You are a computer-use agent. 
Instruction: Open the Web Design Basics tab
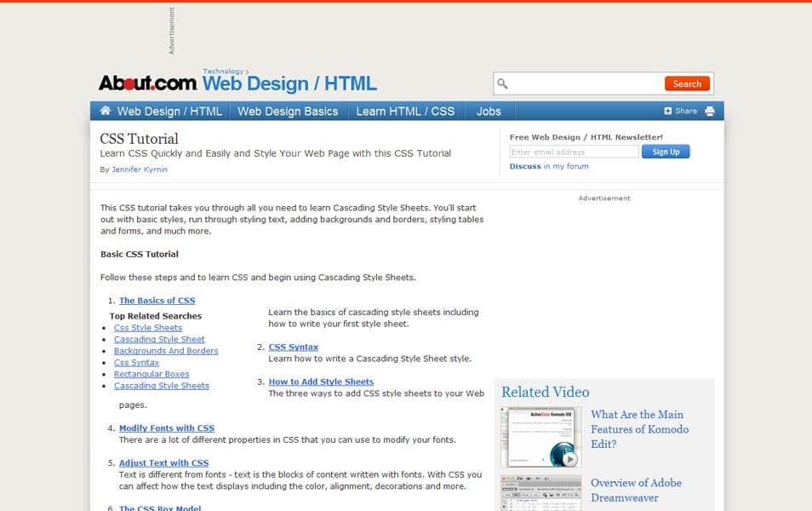pyautogui.click(x=288, y=112)
